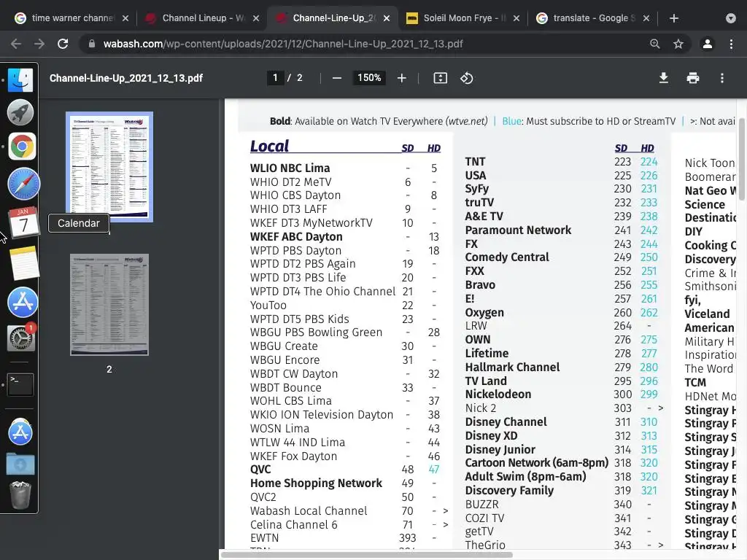This screenshot has height=560, width=747.
Task: Close the 'translate - Google' tab
Action: point(646,18)
